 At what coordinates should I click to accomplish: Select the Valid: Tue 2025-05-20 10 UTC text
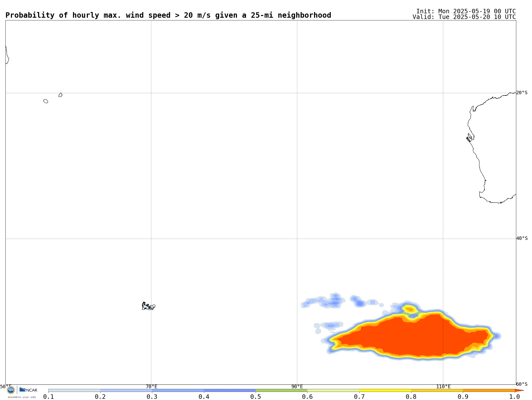(464, 17)
